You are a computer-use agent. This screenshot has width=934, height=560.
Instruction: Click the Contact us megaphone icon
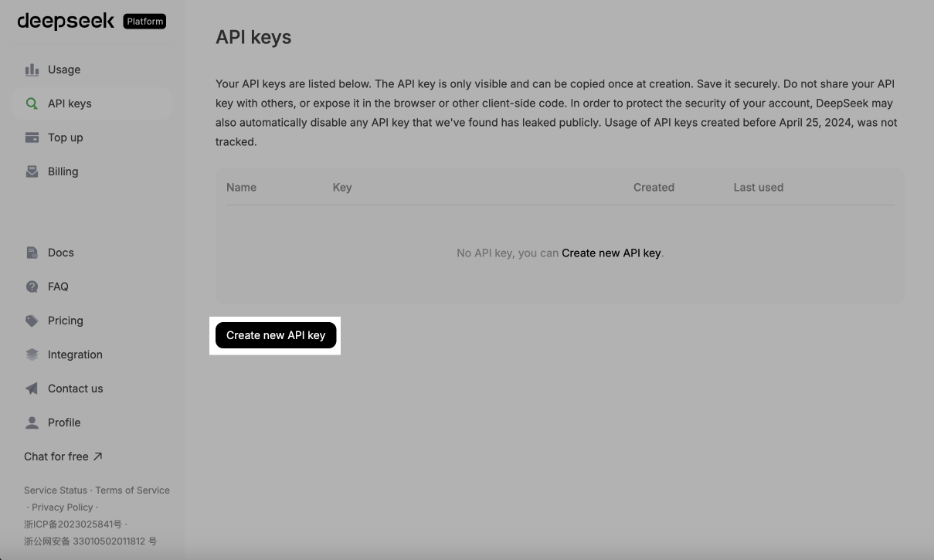(x=32, y=389)
